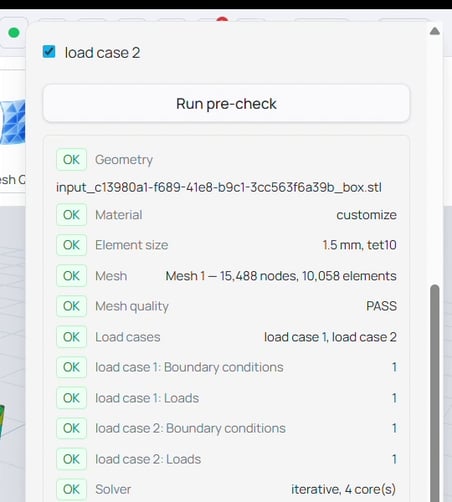Click the Mesh 1 nodes and elements entry
The width and height of the screenshot is (452, 502).
281,276
